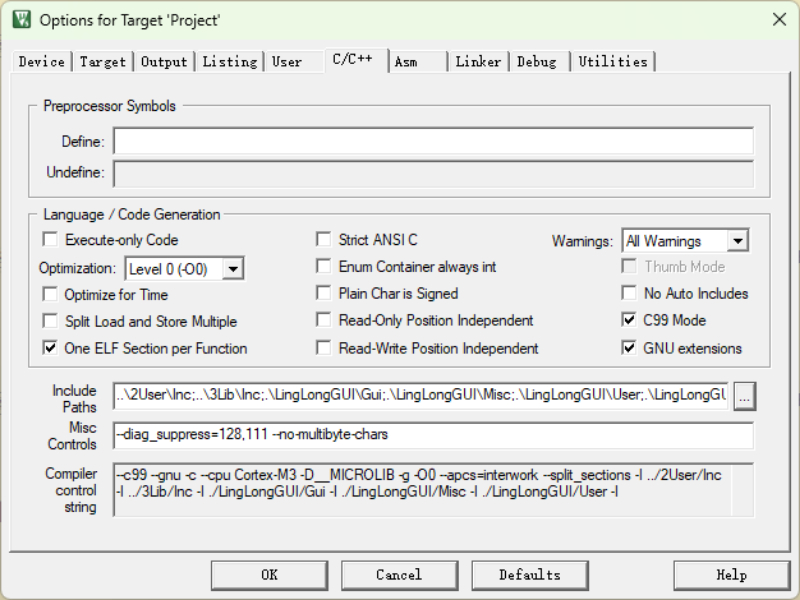Click in the Define input field
This screenshot has height=600, width=800.
coord(433,141)
